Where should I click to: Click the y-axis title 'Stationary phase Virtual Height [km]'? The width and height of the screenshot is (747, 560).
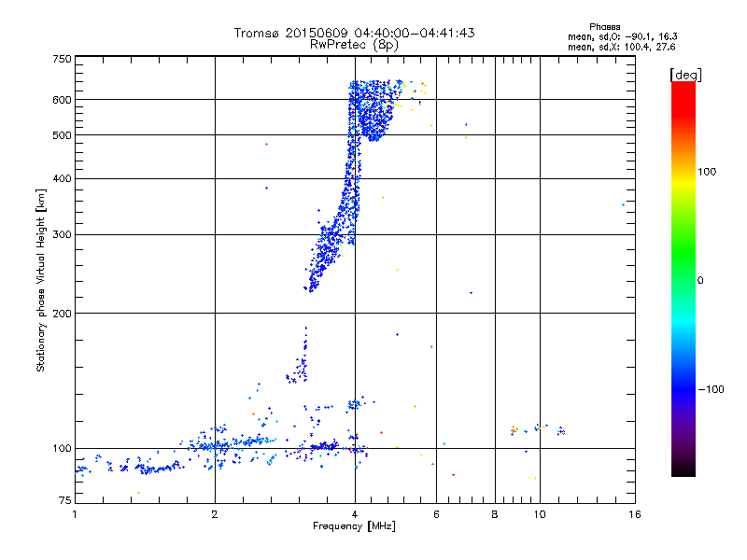pos(40,280)
